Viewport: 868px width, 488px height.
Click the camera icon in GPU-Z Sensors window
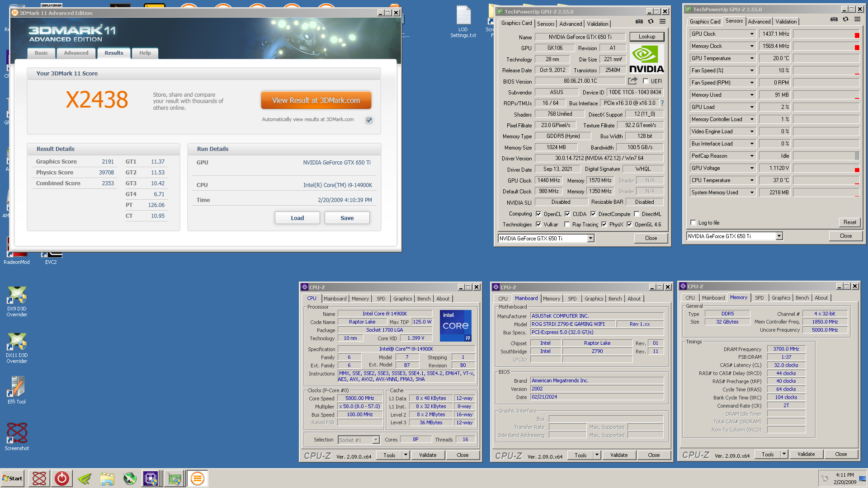[x=834, y=19]
